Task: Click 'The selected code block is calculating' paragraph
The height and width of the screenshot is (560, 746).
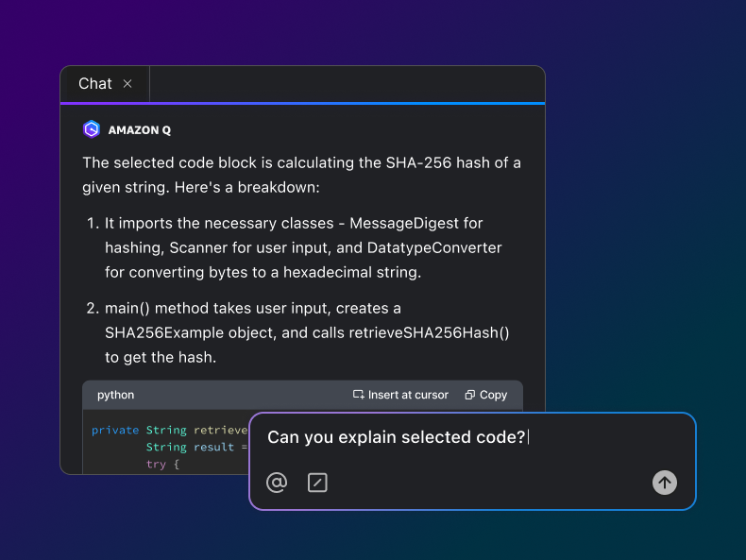Action: pyautogui.click(x=301, y=175)
